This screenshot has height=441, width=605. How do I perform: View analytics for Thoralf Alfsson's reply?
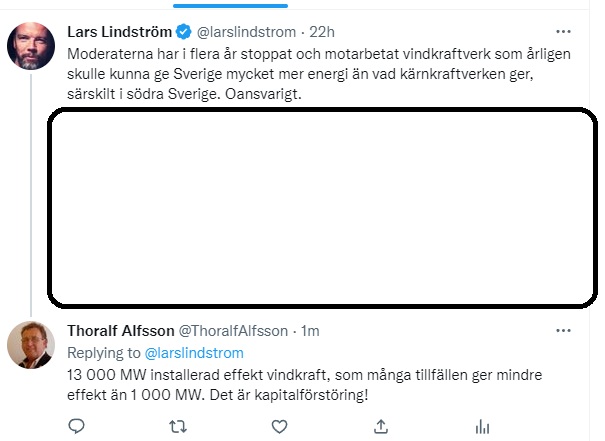[x=482, y=427]
